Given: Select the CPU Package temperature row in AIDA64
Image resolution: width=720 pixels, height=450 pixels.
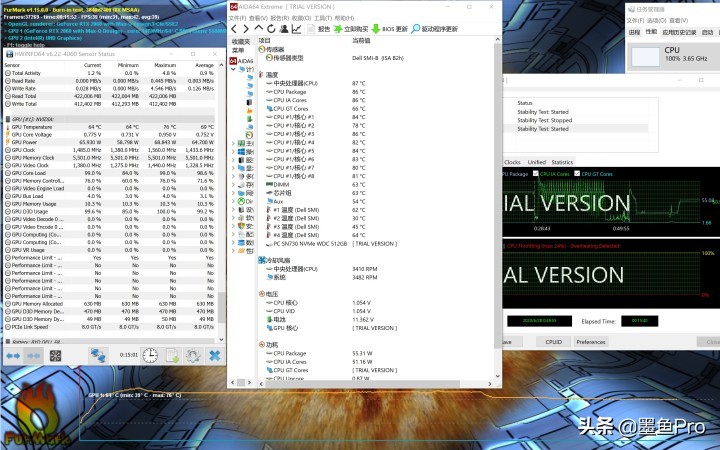Looking at the screenshot, I should [x=289, y=92].
